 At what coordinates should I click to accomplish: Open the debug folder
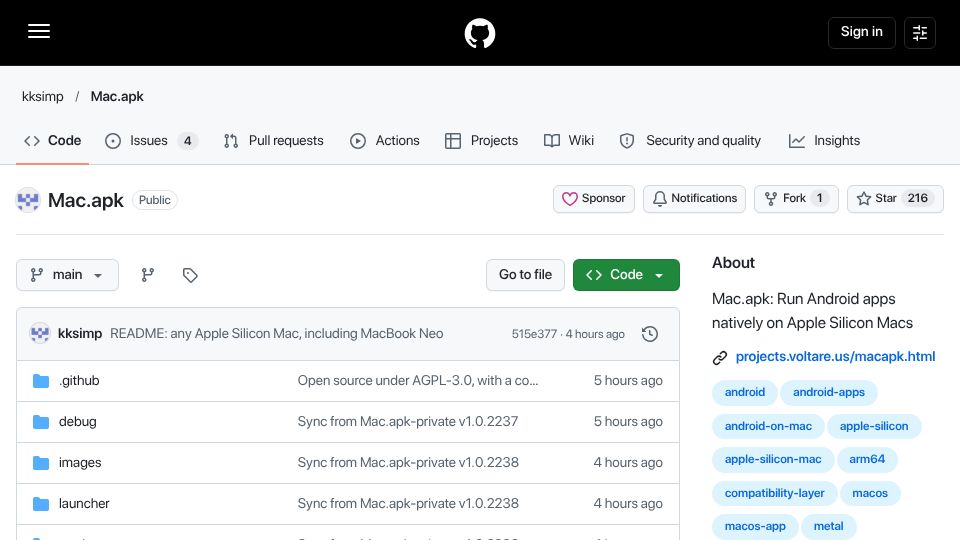coord(78,422)
